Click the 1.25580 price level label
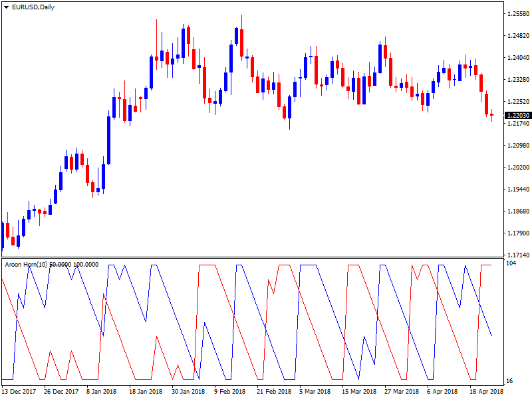 pos(518,14)
